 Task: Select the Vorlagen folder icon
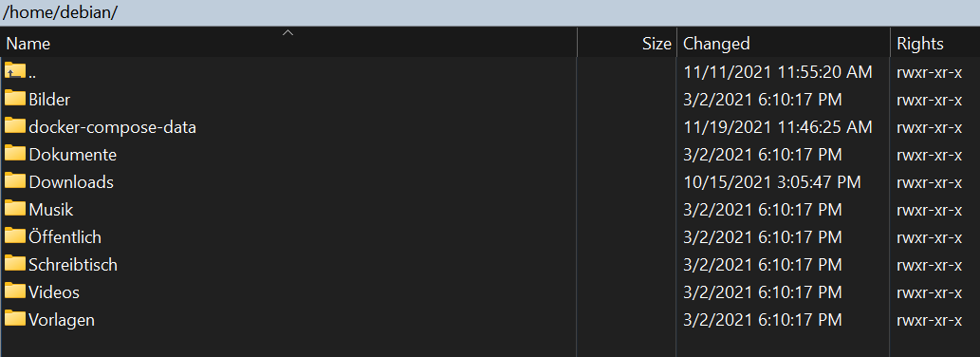coord(15,318)
